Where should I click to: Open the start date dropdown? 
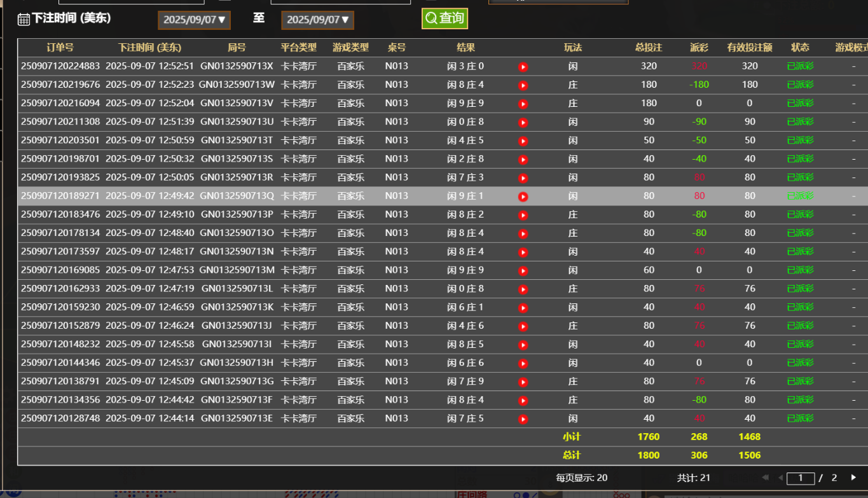click(x=194, y=20)
